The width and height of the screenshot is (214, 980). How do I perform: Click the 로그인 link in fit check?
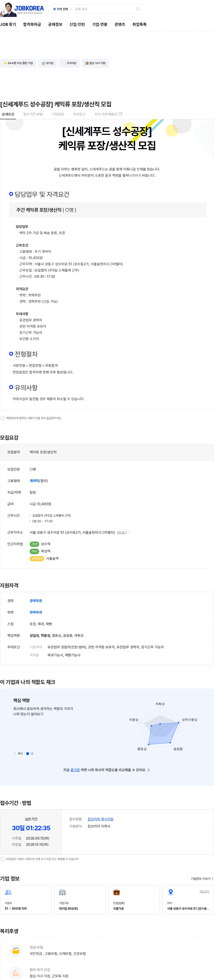pos(75,770)
